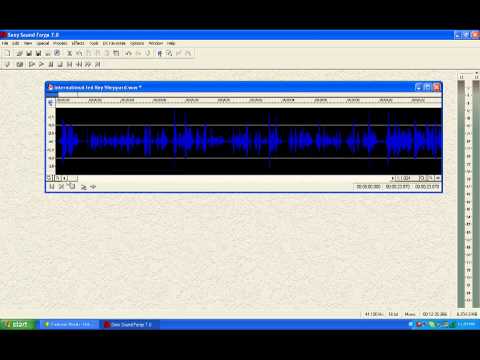Viewport: 480px width, 360px height.
Task: Click the loop playback icon in the transport bar
Action: tap(20, 64)
